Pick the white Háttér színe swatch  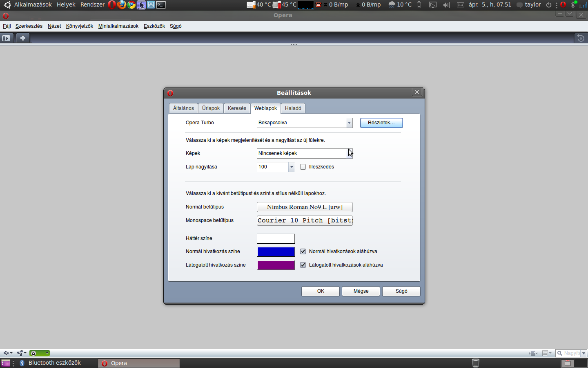tap(276, 238)
